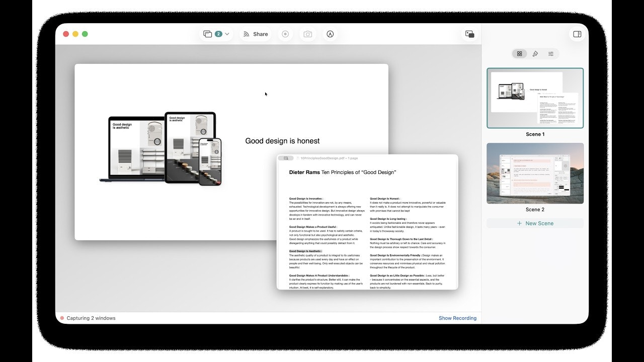Click the Show Recording link
This screenshot has width=644, height=362.
point(457,318)
